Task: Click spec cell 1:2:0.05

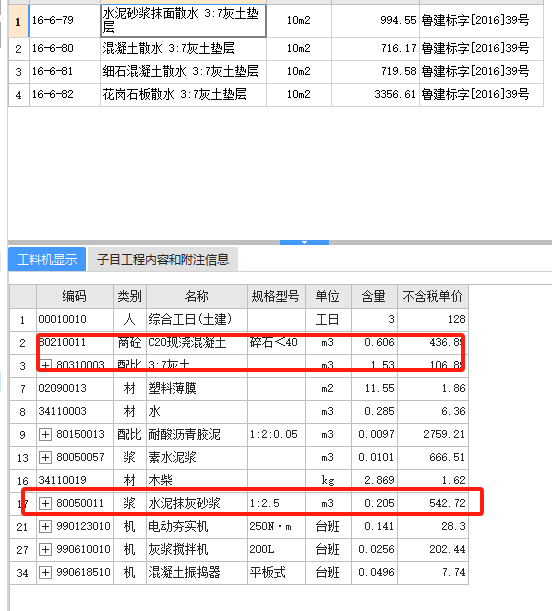Action: [x=276, y=435]
